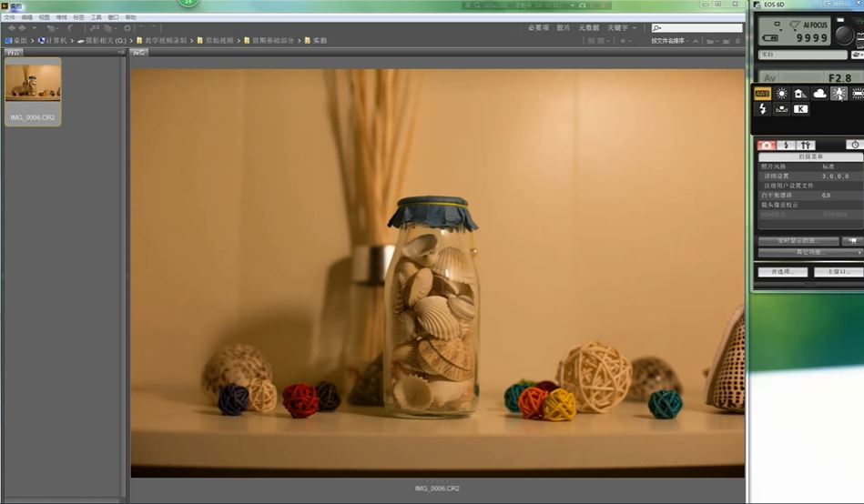864x504 pixels.
Task: Open the red camera shooting menu tab
Action: click(767, 145)
